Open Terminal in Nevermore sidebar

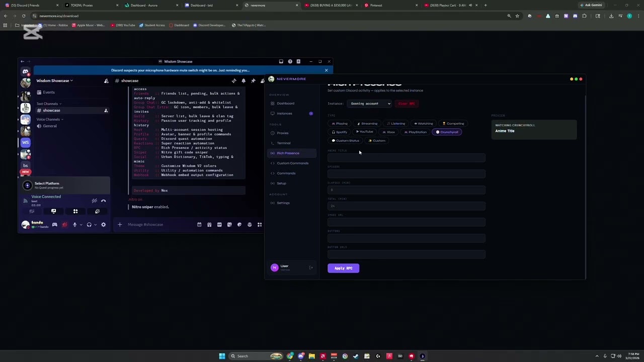point(292,143)
